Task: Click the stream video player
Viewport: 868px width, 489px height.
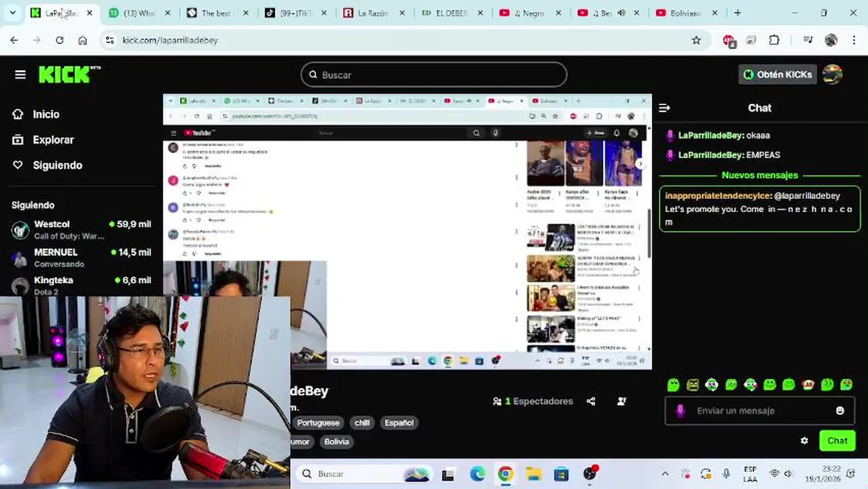Action: 408,232
